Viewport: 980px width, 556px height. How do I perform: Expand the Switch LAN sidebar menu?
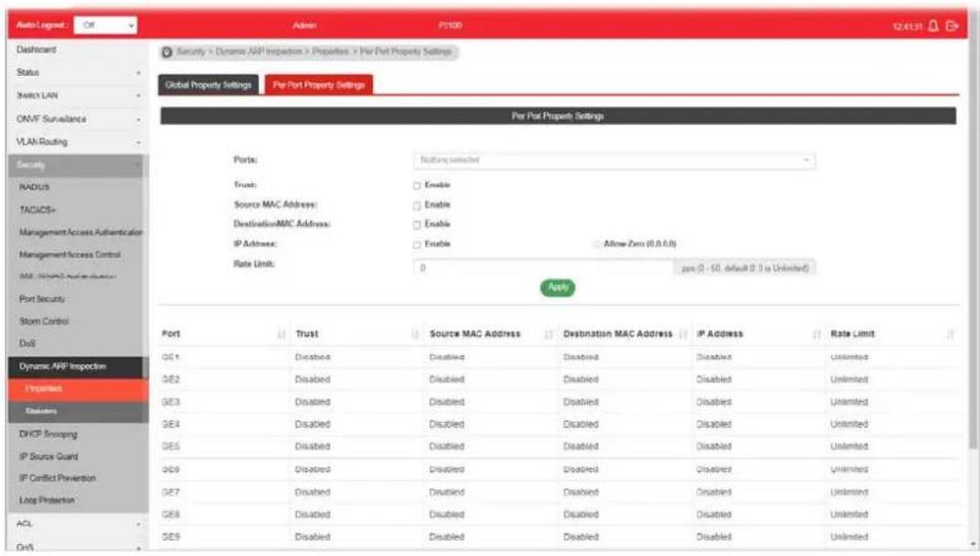click(x=78, y=95)
